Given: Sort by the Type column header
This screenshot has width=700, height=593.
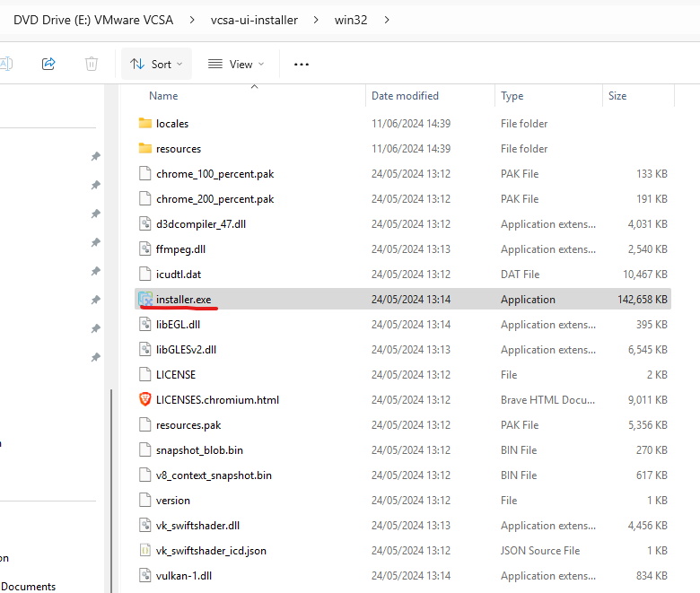Looking at the screenshot, I should point(512,96).
